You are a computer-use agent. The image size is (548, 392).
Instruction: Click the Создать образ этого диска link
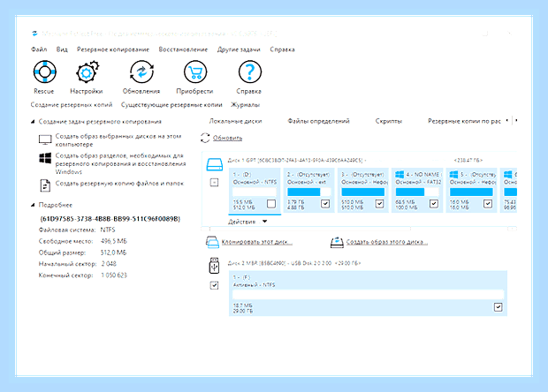(x=387, y=242)
